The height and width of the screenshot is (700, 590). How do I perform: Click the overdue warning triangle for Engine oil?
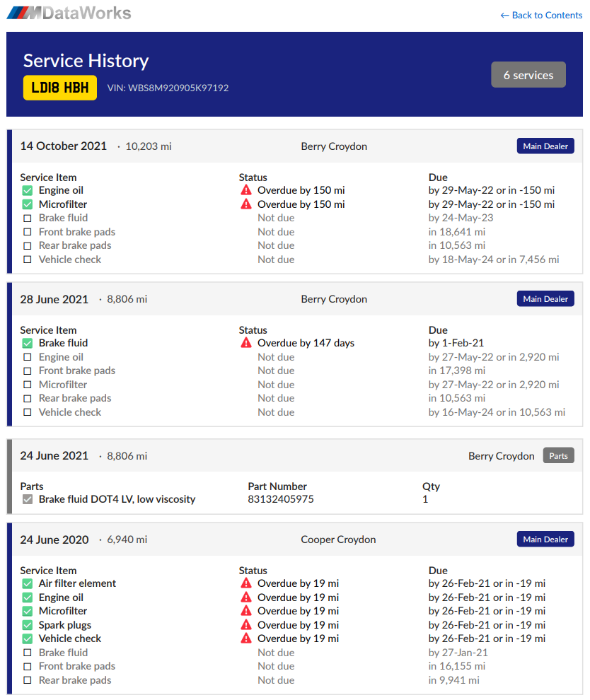246,189
